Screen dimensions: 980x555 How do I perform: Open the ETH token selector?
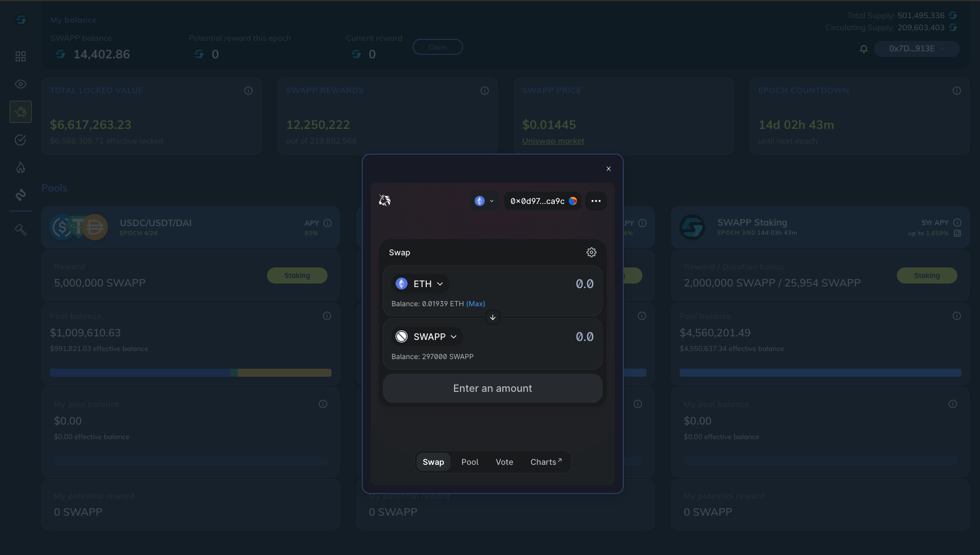pos(420,284)
